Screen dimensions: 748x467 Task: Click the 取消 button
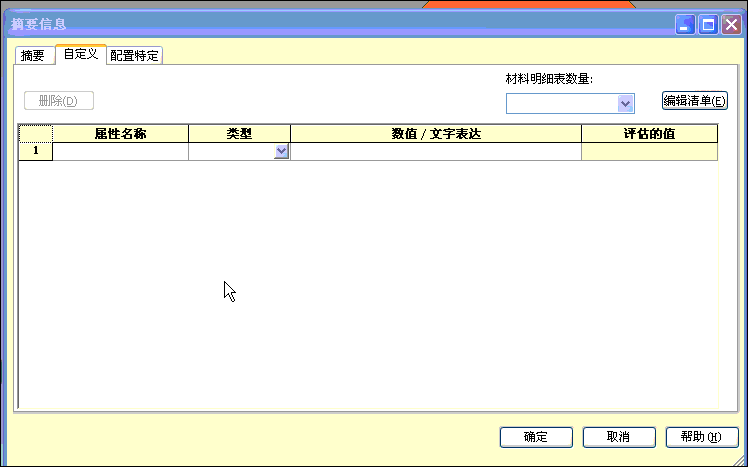point(619,437)
